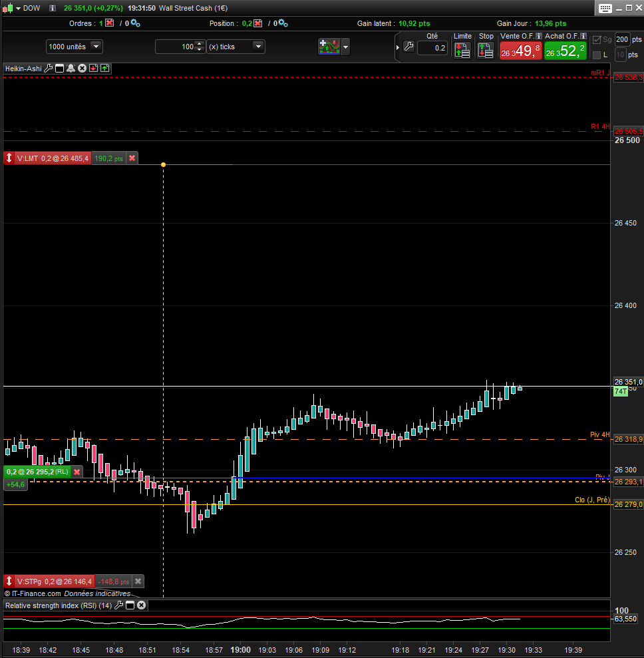The height and width of the screenshot is (658, 644).
Task: Click the 19:00 time axis label
Action: [240, 649]
